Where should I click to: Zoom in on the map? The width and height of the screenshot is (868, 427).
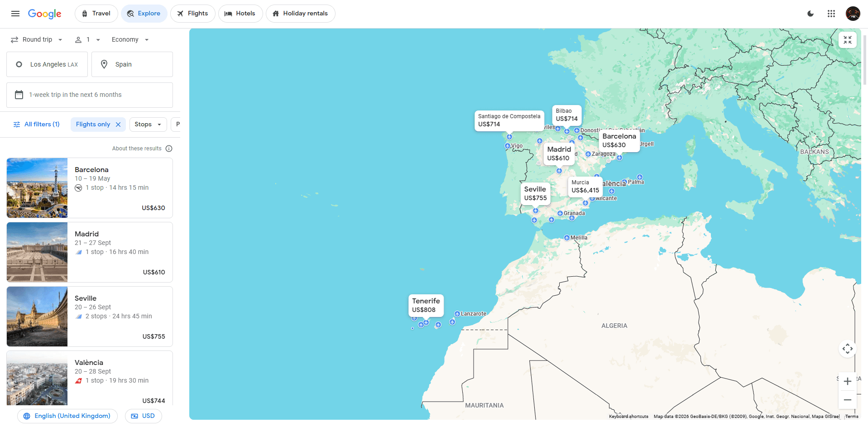847,381
